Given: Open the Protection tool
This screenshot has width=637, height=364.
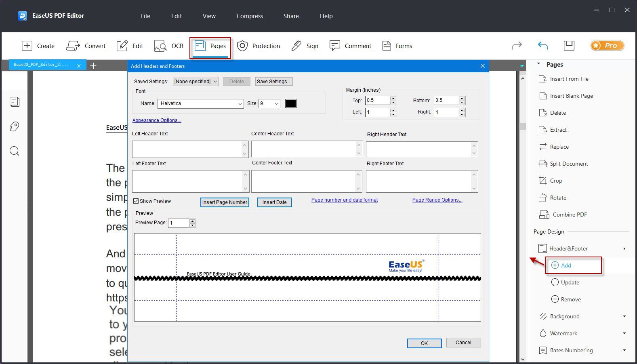Looking at the screenshot, I should tap(259, 46).
